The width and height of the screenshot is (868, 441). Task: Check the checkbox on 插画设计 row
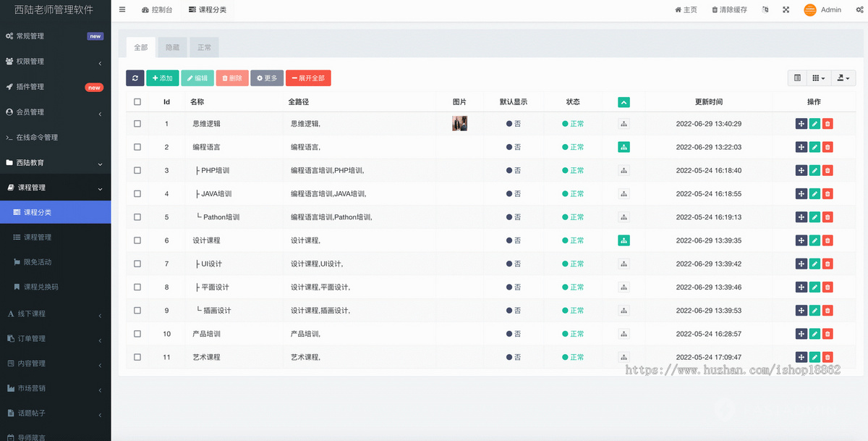137,310
